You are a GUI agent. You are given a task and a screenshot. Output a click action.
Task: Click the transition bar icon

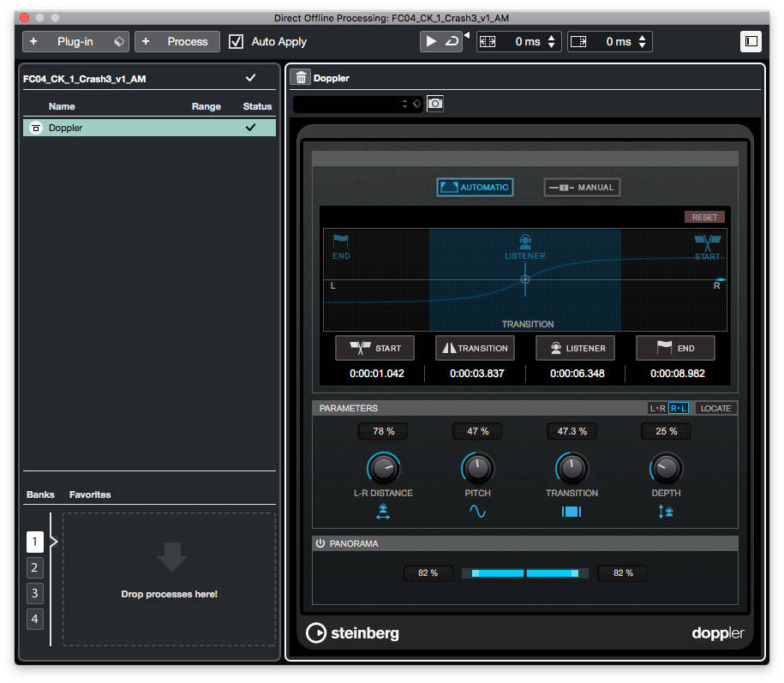pos(572,512)
